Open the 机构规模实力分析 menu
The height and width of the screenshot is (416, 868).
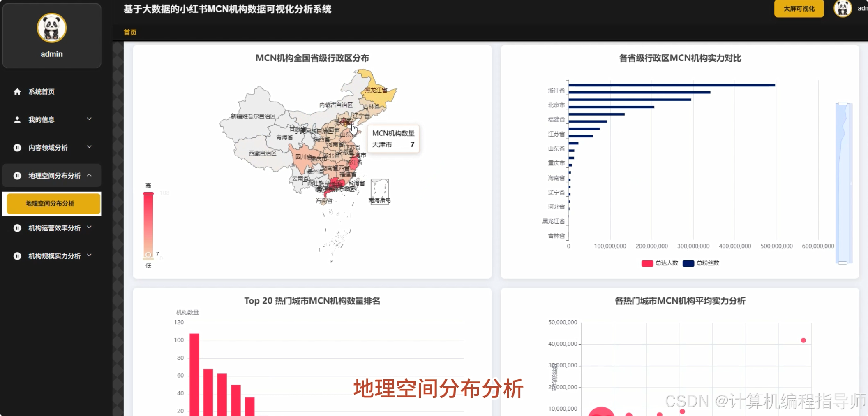pyautogui.click(x=52, y=256)
